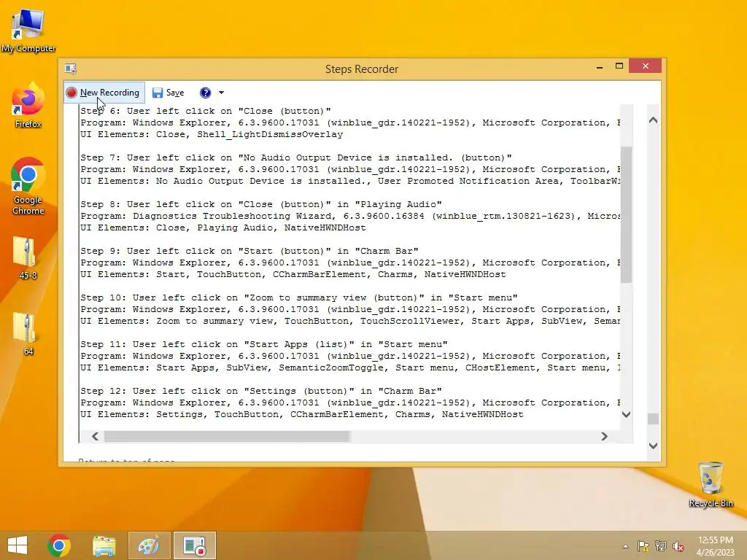The image size is (747, 560).
Task: Click the outer window scrollbar thumb
Action: click(653, 419)
